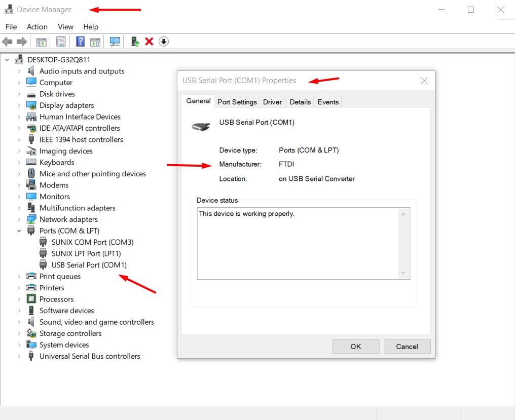Collapse the Ports (COM & LPT) category
This screenshot has height=420, width=515.
tap(19, 231)
